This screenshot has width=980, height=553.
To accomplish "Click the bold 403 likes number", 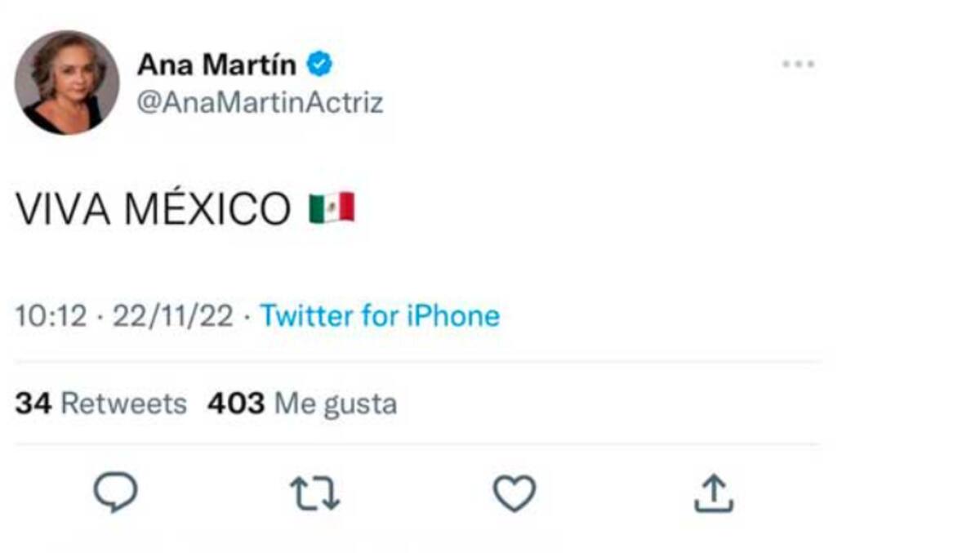I will 236,404.
